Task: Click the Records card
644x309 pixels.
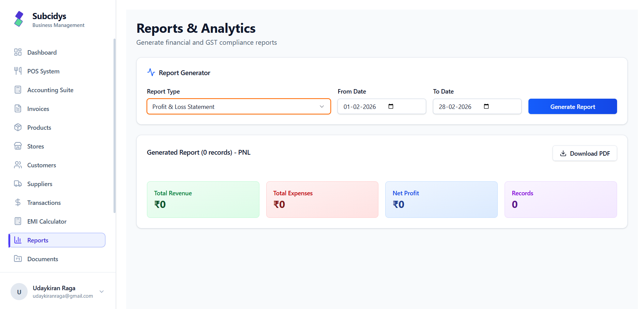Action: coord(560,199)
